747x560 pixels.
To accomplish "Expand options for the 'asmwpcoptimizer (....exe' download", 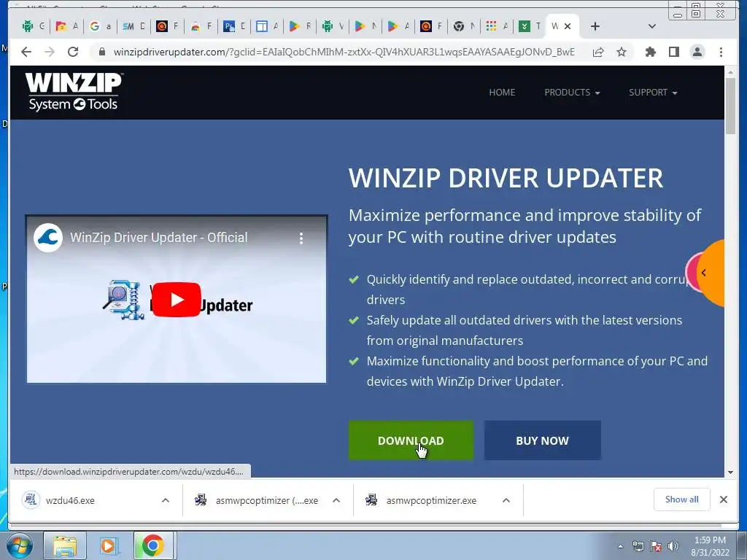I will (x=336, y=500).
